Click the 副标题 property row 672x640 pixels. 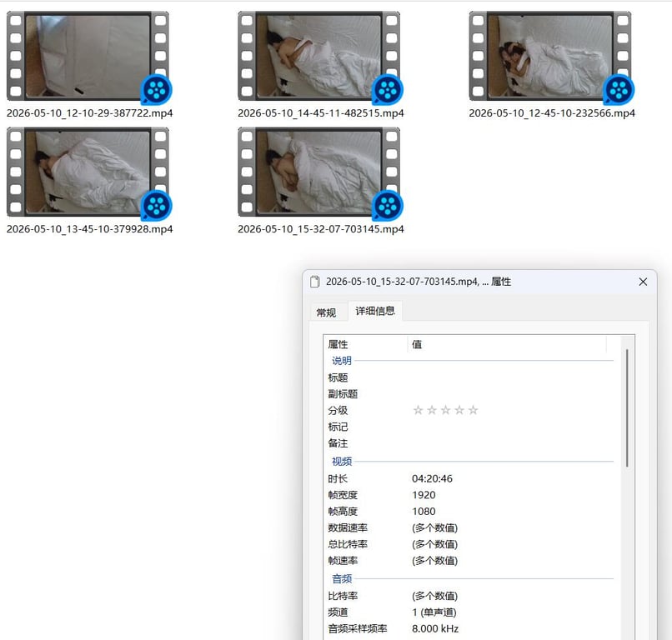(470, 393)
